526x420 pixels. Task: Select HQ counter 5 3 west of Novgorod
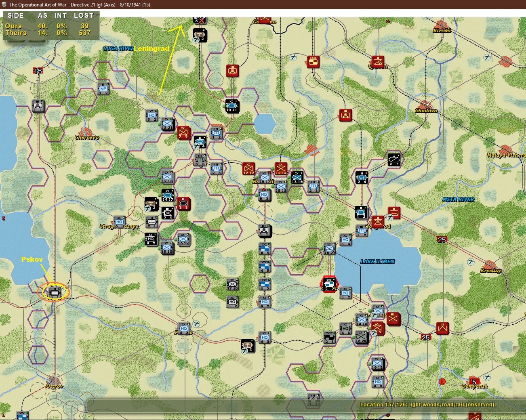point(345,239)
